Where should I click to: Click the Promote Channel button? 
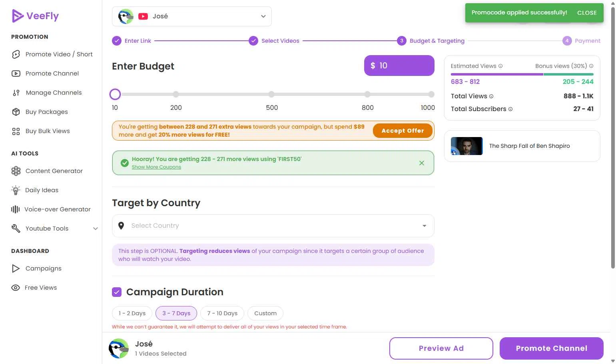pos(552,348)
